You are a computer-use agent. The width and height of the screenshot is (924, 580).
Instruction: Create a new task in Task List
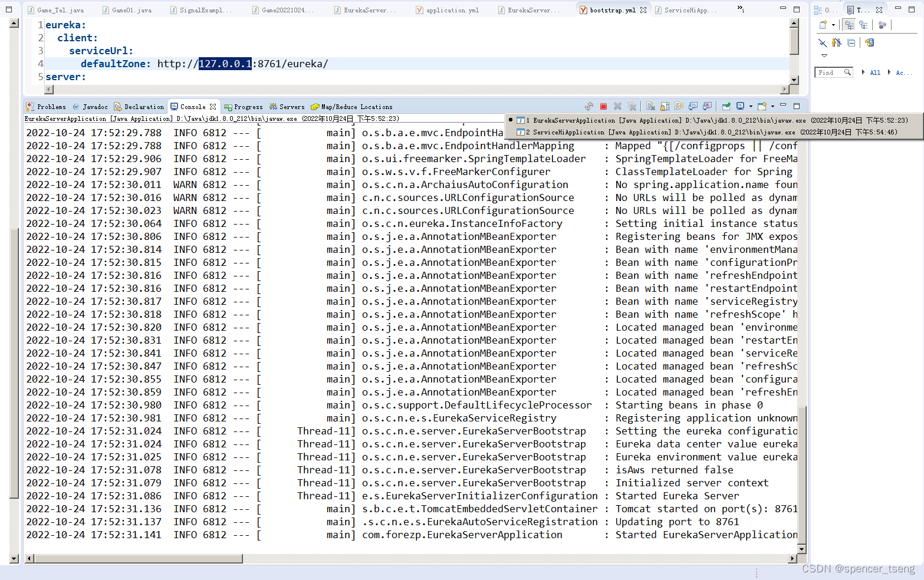click(x=823, y=25)
